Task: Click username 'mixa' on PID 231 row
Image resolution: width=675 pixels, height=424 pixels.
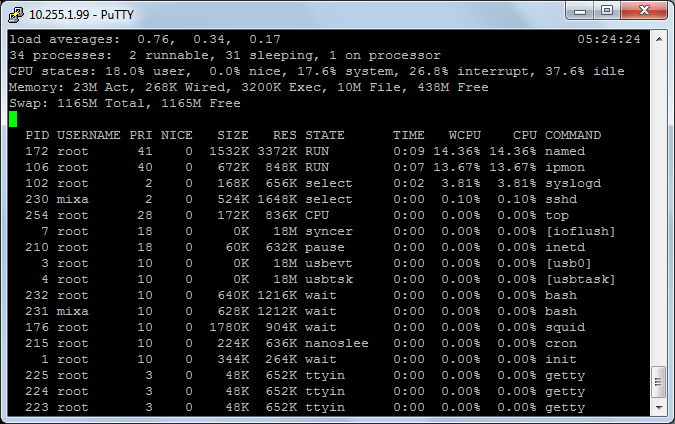Action: point(73,312)
